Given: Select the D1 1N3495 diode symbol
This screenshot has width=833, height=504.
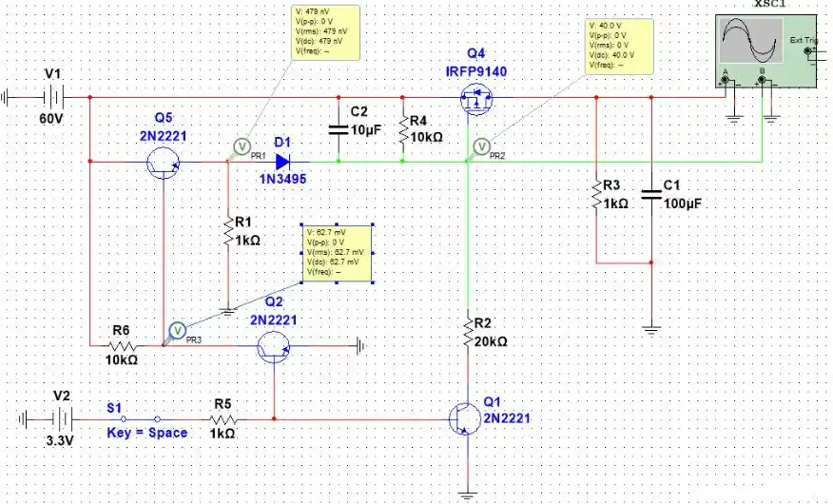Looking at the screenshot, I should point(282,162).
